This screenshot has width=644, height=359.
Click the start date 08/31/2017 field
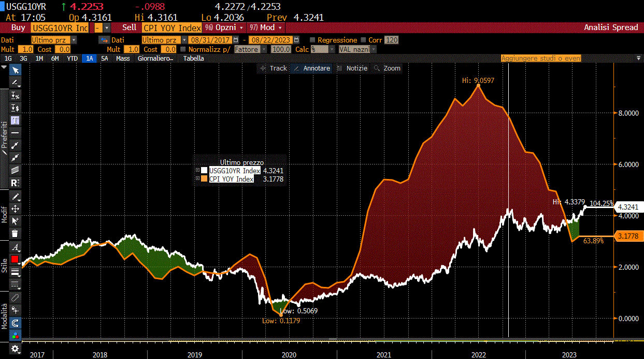210,40
